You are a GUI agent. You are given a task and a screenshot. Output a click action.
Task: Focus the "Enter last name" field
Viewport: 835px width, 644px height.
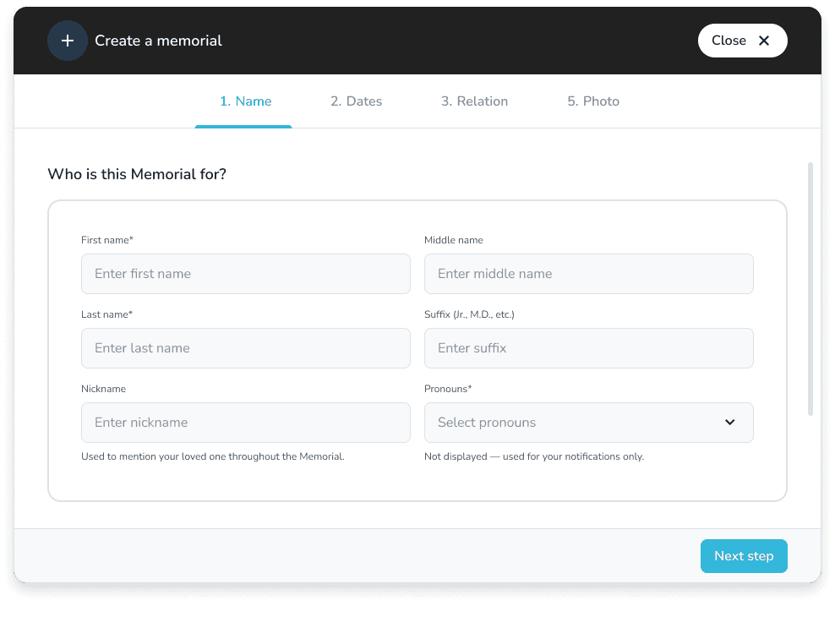pos(245,347)
